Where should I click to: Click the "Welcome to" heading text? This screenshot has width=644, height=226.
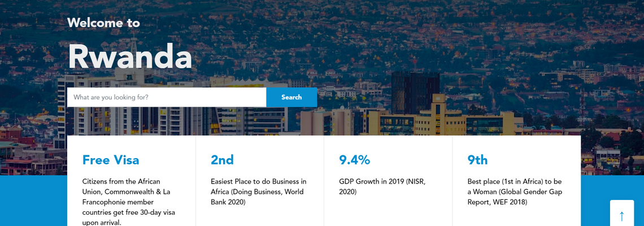click(103, 23)
